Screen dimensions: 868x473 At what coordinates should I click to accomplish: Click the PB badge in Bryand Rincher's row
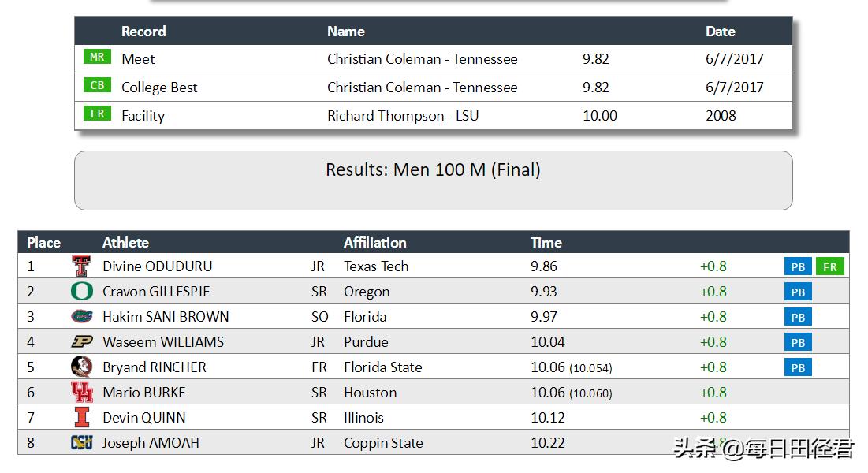[x=798, y=368]
